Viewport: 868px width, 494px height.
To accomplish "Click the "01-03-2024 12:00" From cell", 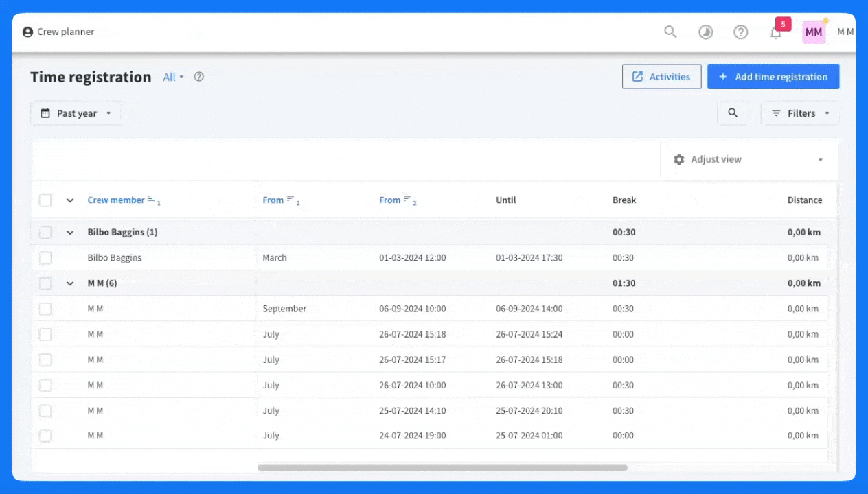I will (x=413, y=258).
